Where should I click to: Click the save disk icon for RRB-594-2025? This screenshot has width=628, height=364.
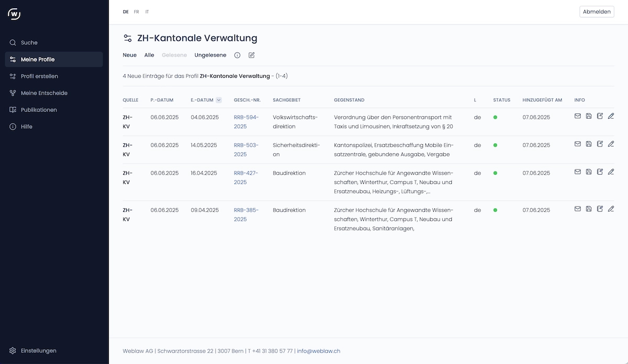tap(589, 116)
